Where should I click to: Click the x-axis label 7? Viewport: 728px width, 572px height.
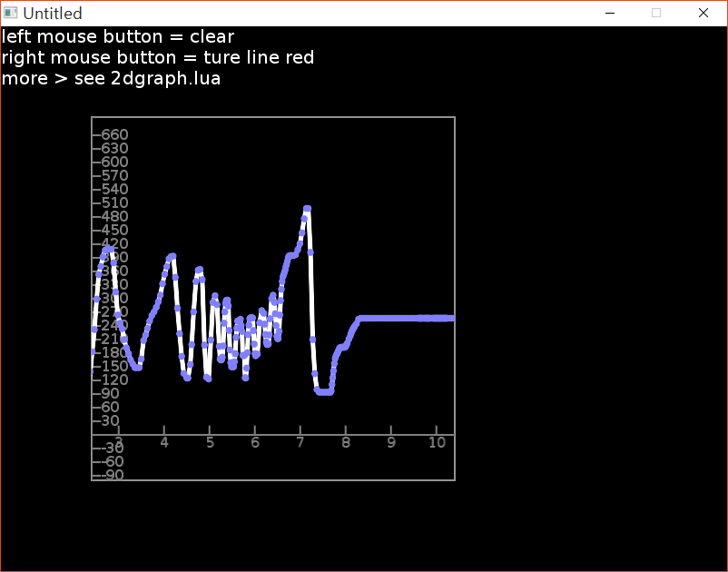(x=300, y=442)
